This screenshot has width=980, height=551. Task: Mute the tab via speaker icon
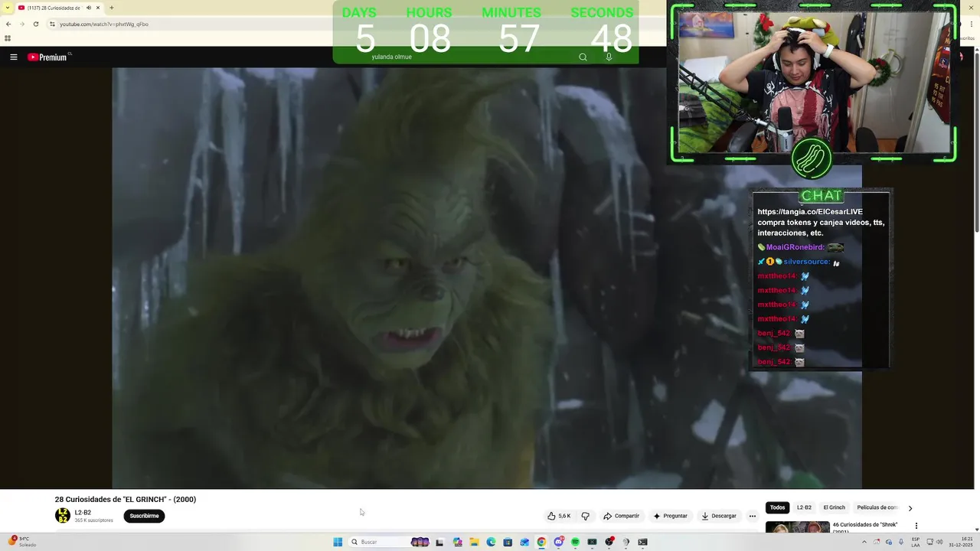89,8
